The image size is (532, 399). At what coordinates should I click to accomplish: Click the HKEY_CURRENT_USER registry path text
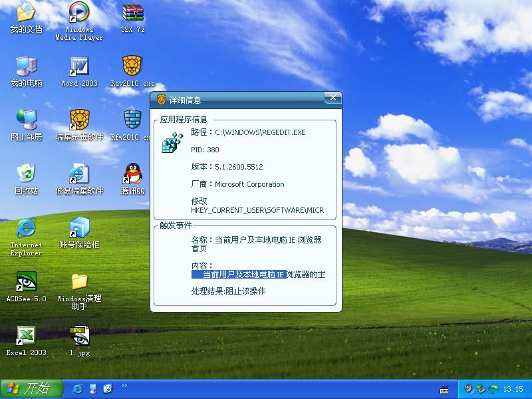[x=257, y=210]
